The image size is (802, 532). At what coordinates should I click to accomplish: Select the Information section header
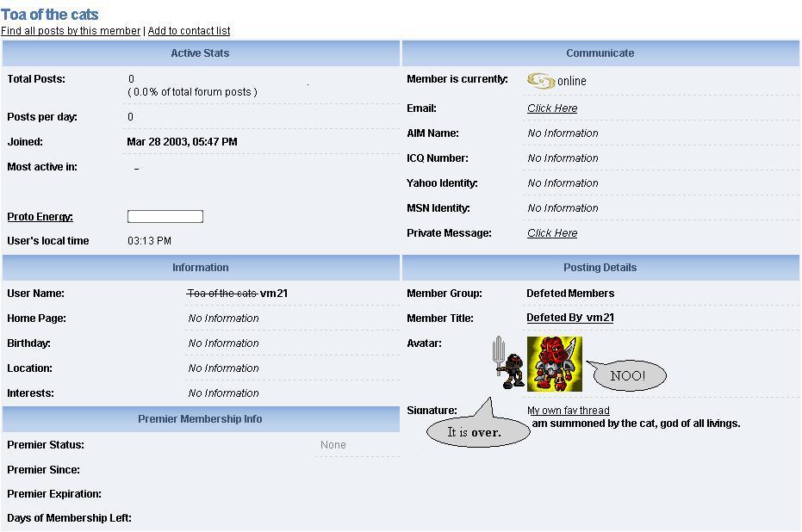pos(200,267)
